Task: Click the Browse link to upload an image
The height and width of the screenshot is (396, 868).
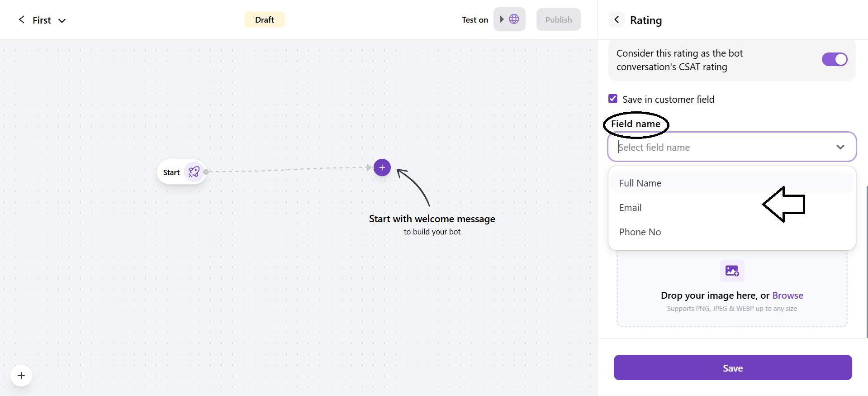Action: click(787, 296)
